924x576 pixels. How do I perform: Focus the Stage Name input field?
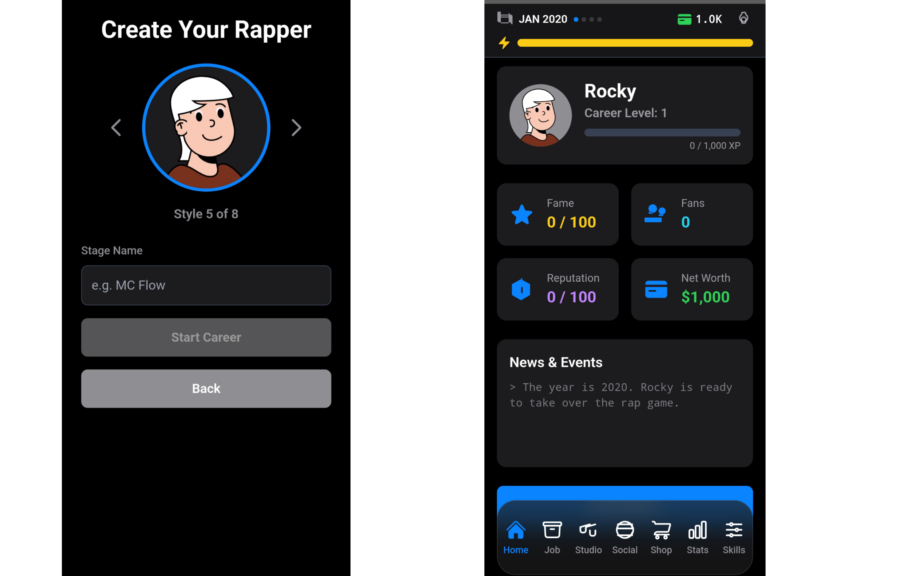coord(206,285)
